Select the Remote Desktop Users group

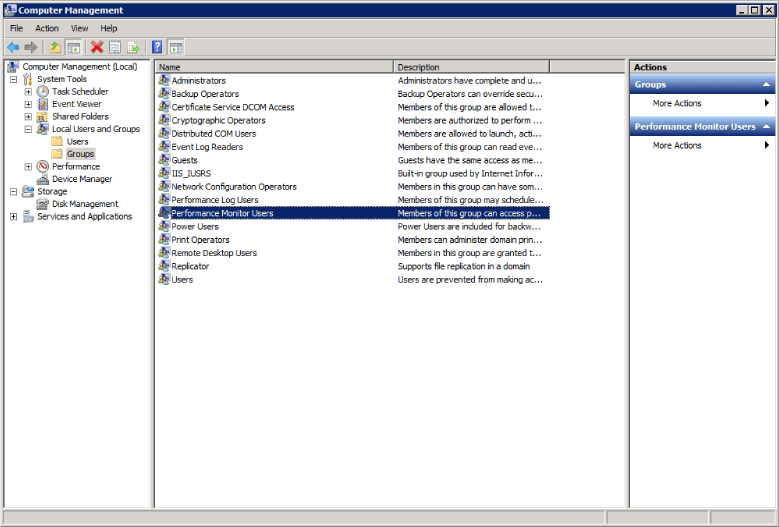pos(214,253)
